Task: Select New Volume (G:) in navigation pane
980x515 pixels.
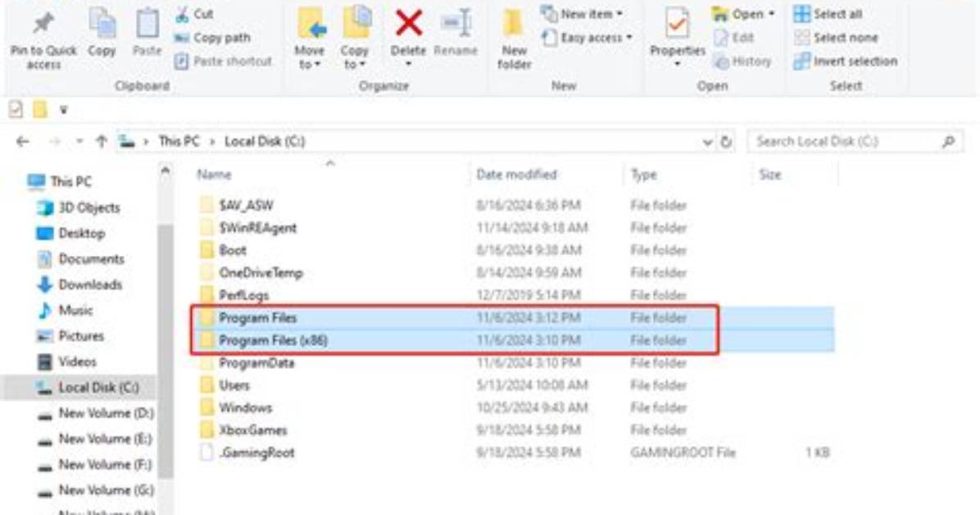Action: 95,490
